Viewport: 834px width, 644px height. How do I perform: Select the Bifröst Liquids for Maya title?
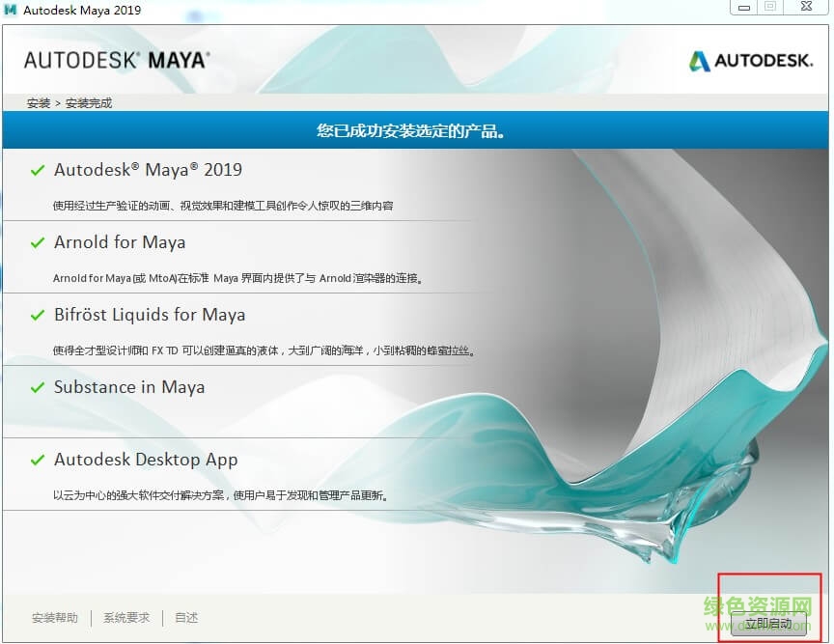[150, 315]
